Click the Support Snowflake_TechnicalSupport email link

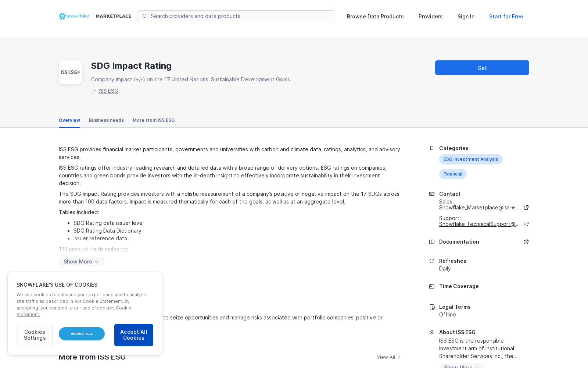pos(479,224)
